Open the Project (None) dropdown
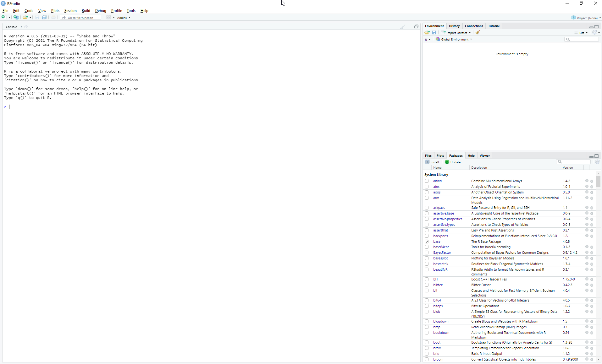 pos(586,18)
